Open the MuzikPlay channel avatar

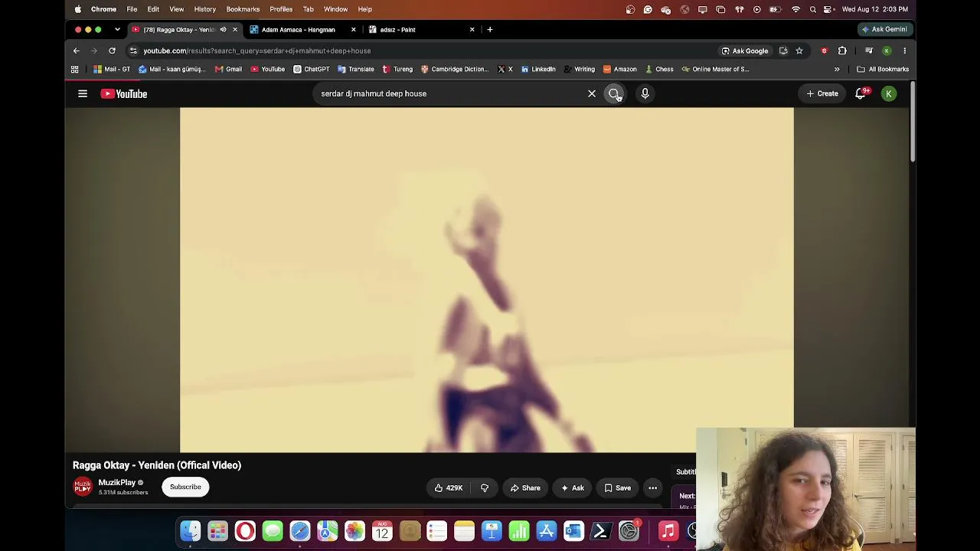click(83, 487)
